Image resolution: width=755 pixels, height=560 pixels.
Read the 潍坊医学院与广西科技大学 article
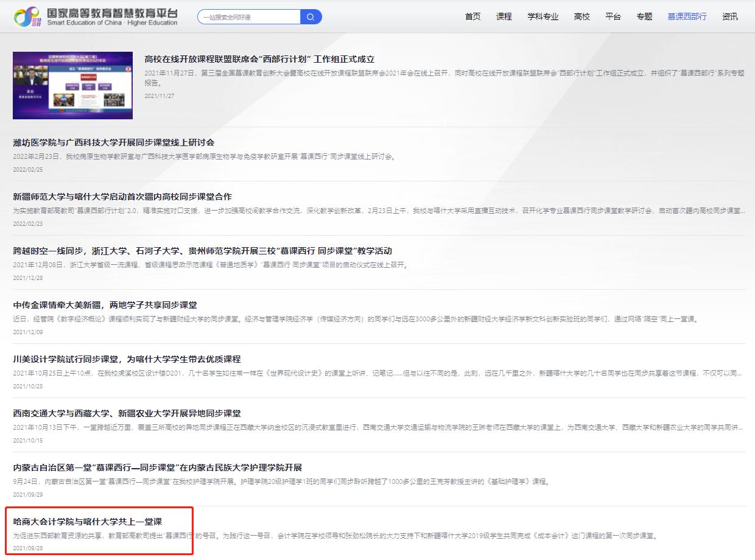(x=114, y=142)
